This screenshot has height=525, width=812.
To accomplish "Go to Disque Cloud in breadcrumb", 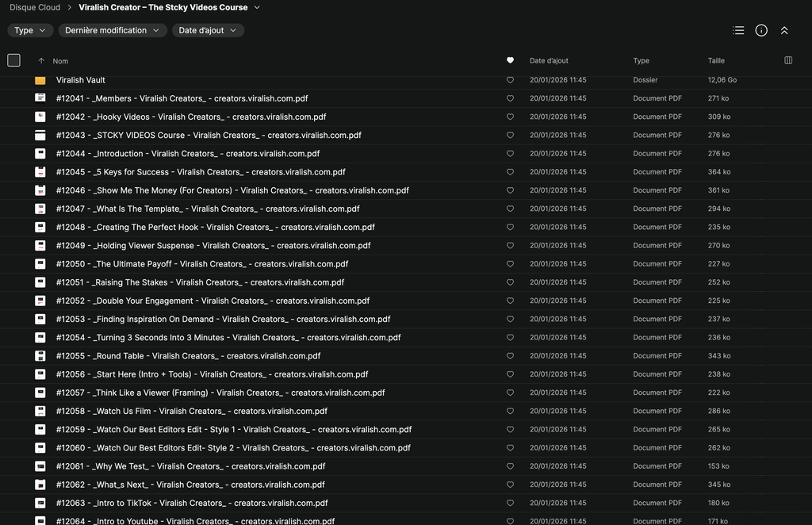I will (x=35, y=7).
